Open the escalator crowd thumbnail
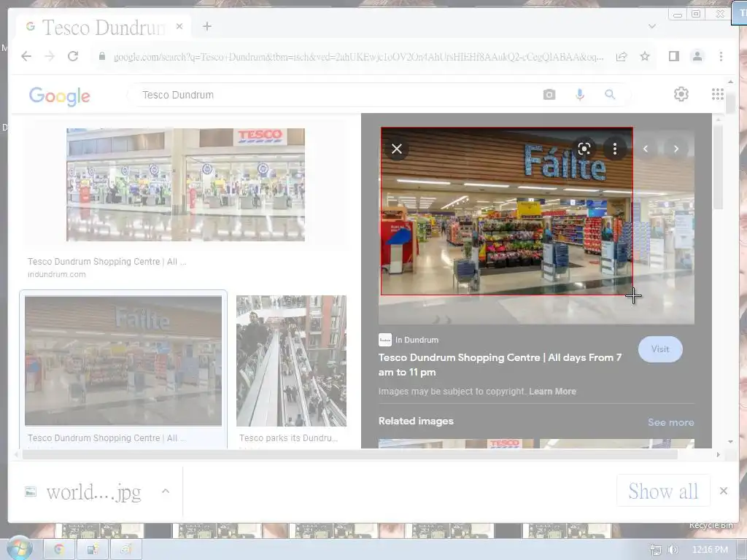This screenshot has width=747, height=560. click(291, 360)
